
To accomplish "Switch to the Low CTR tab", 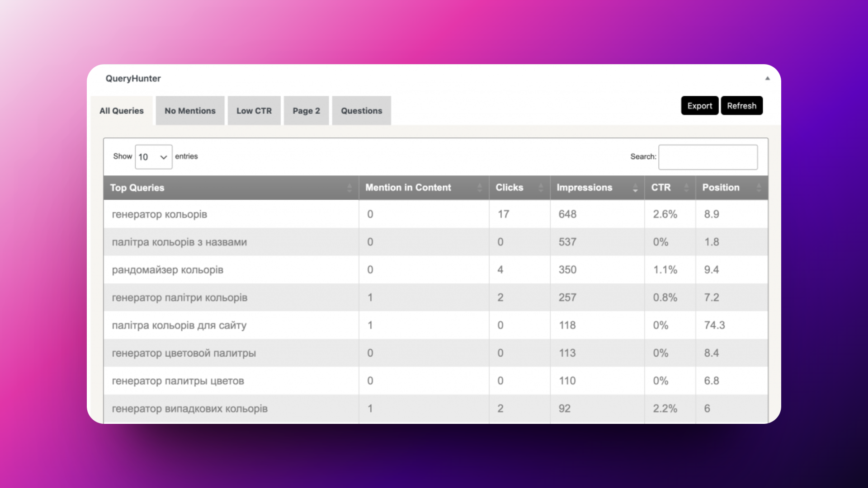I will 253,111.
